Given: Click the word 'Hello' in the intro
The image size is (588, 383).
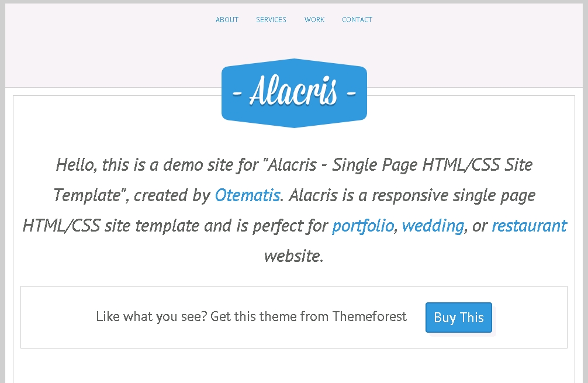Looking at the screenshot, I should point(76,165).
